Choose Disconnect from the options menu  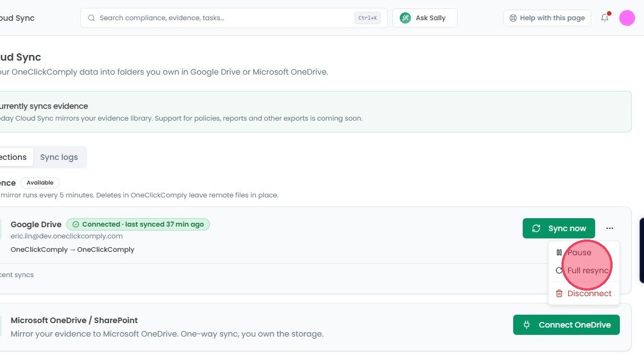coord(583,294)
